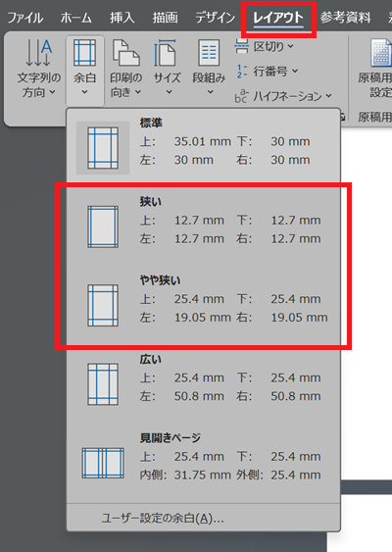Expand the 段組み dropdown arrow

pos(210,92)
